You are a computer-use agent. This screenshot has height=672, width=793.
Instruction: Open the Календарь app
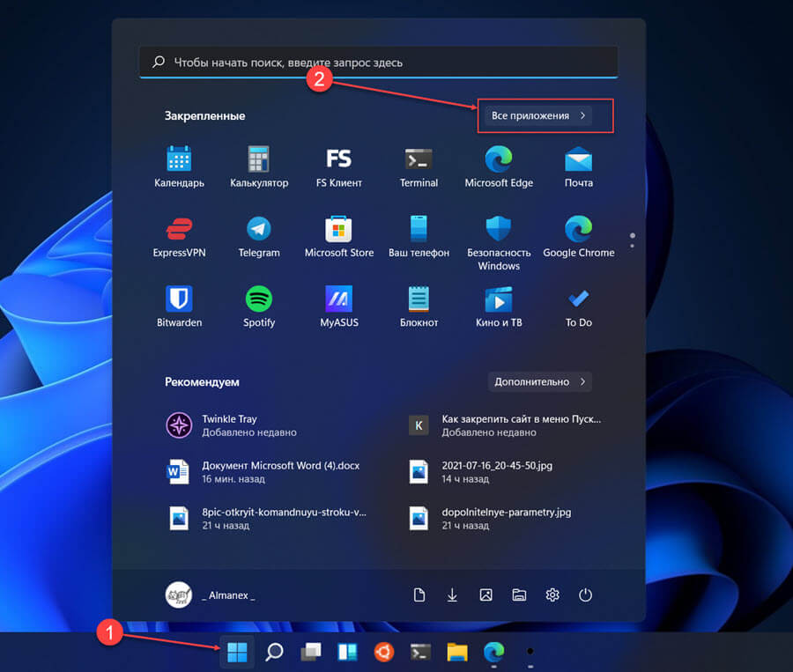coord(179,166)
